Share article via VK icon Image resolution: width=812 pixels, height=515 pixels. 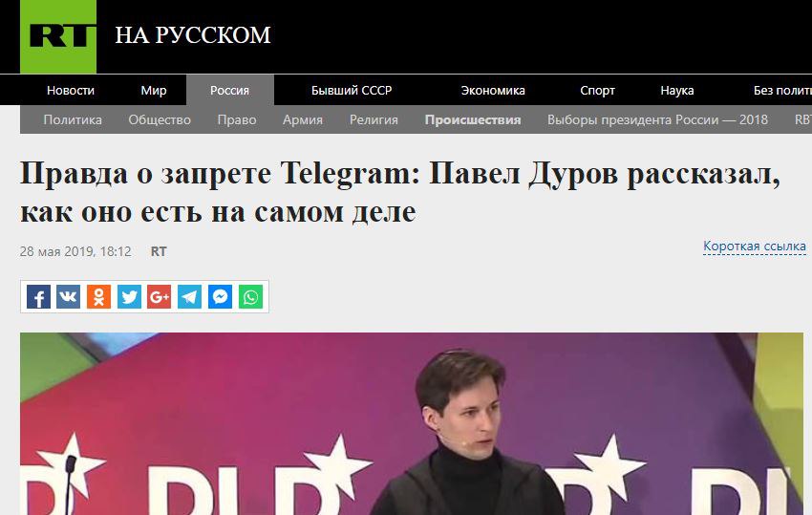(69, 297)
